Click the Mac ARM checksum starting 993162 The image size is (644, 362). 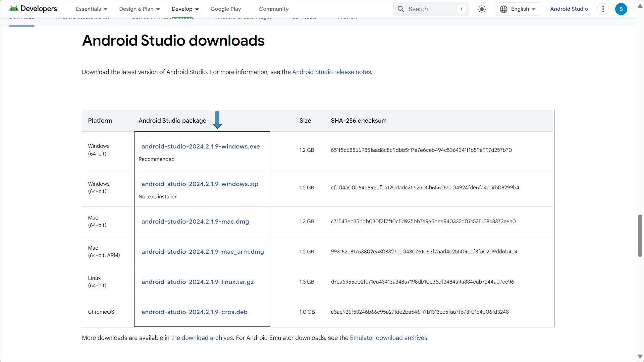424,252
